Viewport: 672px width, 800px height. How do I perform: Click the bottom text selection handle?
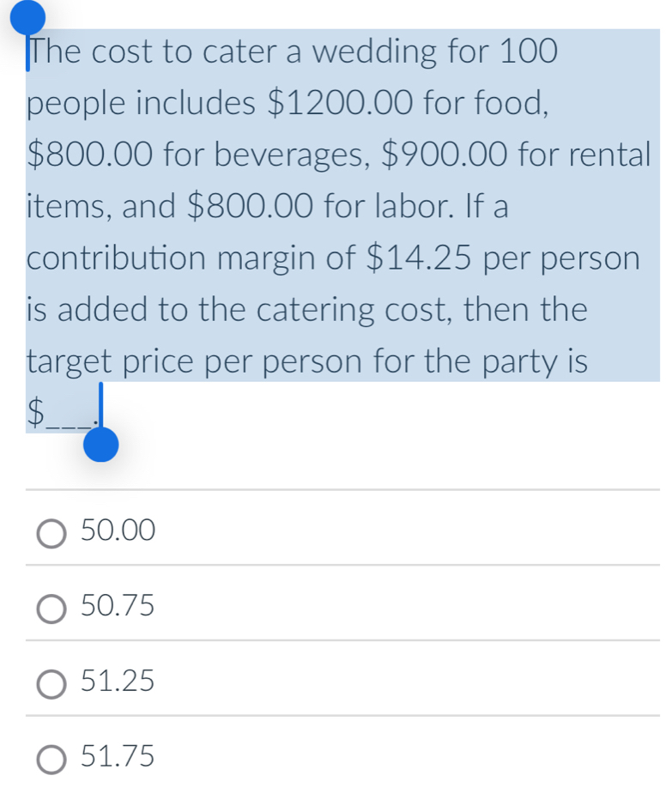[x=100, y=445]
